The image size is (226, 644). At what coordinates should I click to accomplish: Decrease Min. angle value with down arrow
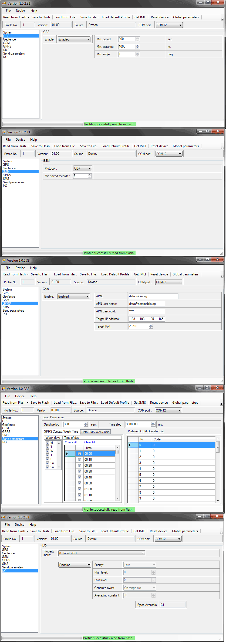pyautogui.click(x=138, y=55)
